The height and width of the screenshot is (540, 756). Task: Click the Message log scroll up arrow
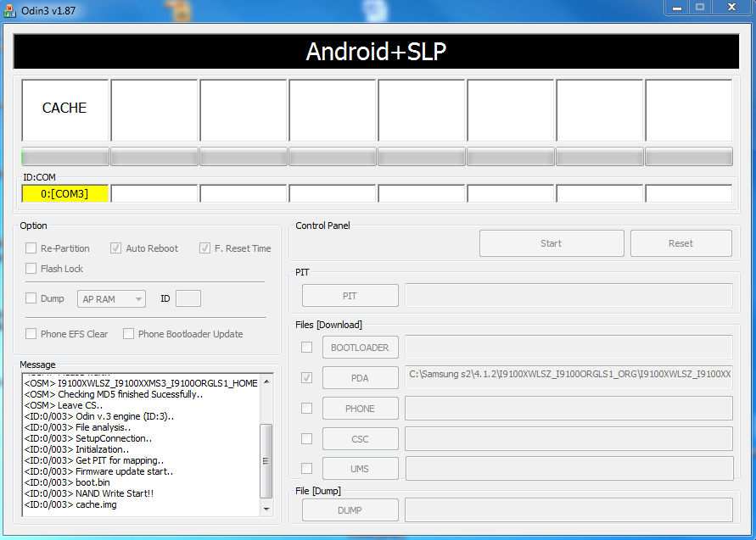[266, 381]
